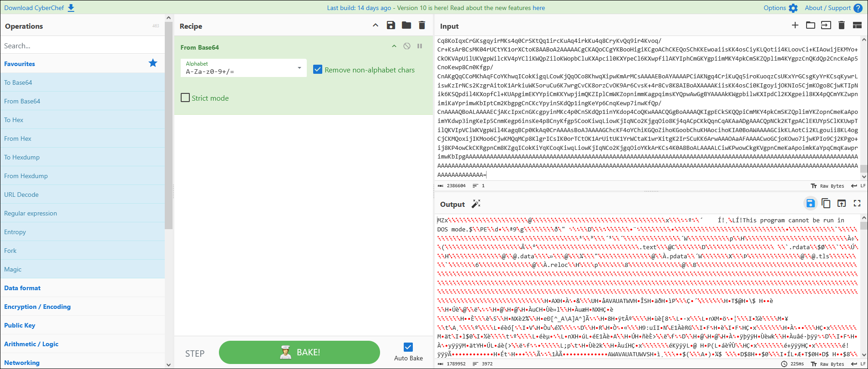Open file as input icon
The image size is (868, 369).
tap(826, 26)
